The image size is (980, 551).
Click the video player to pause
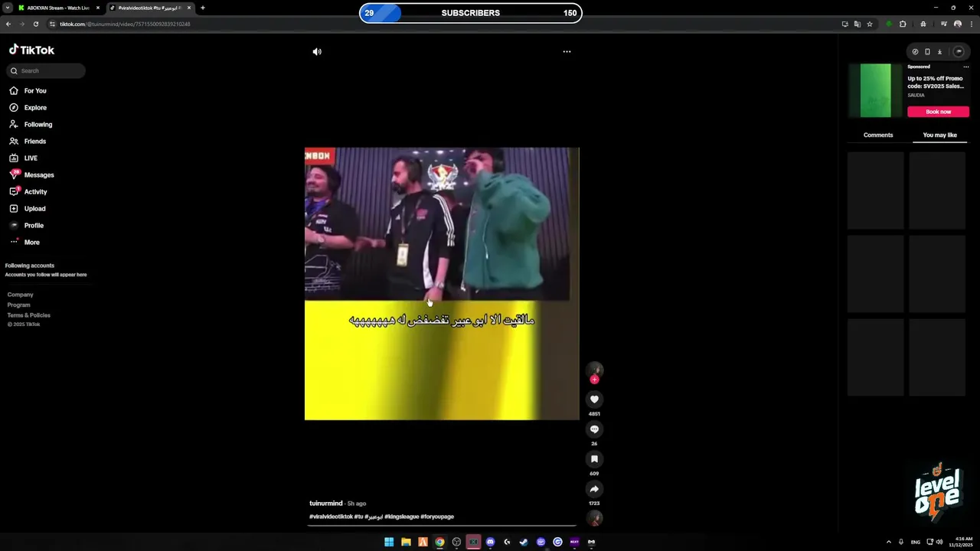point(442,284)
